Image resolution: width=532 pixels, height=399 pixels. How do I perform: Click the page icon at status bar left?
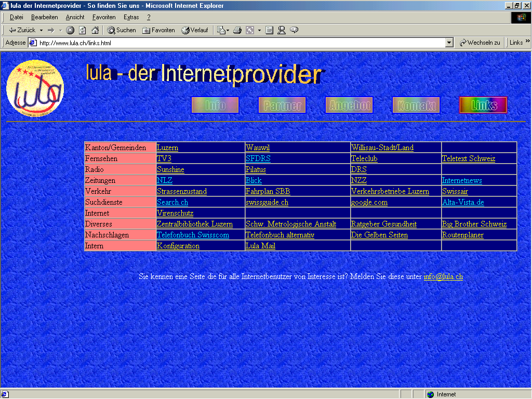point(5,394)
